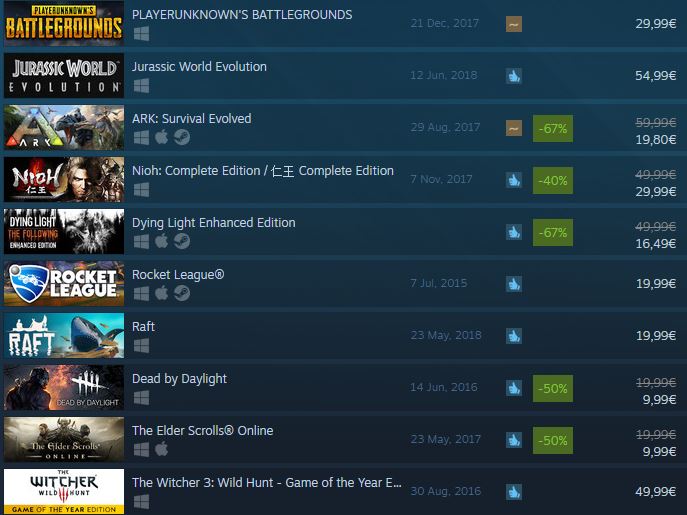Image resolution: width=687 pixels, height=515 pixels.
Task: Click the Apple icon under Dying Light Enhanced Edition
Action: pos(161,242)
